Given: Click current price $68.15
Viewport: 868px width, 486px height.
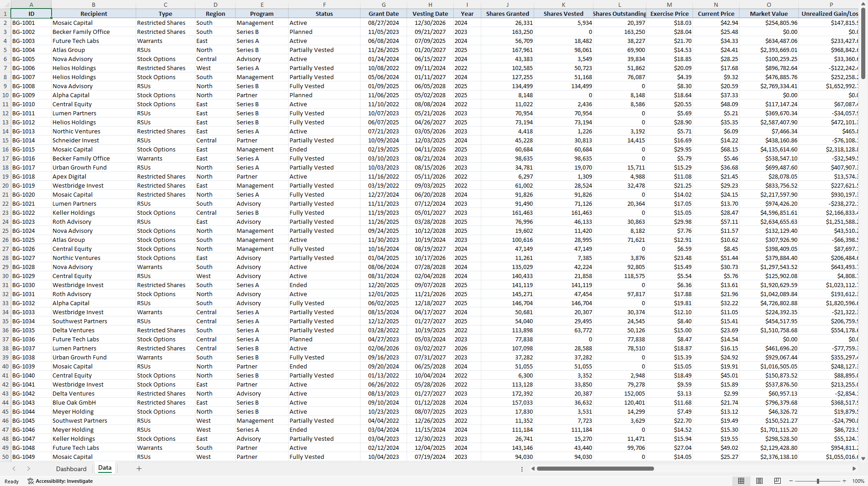Looking at the screenshot, I should pos(716,149).
